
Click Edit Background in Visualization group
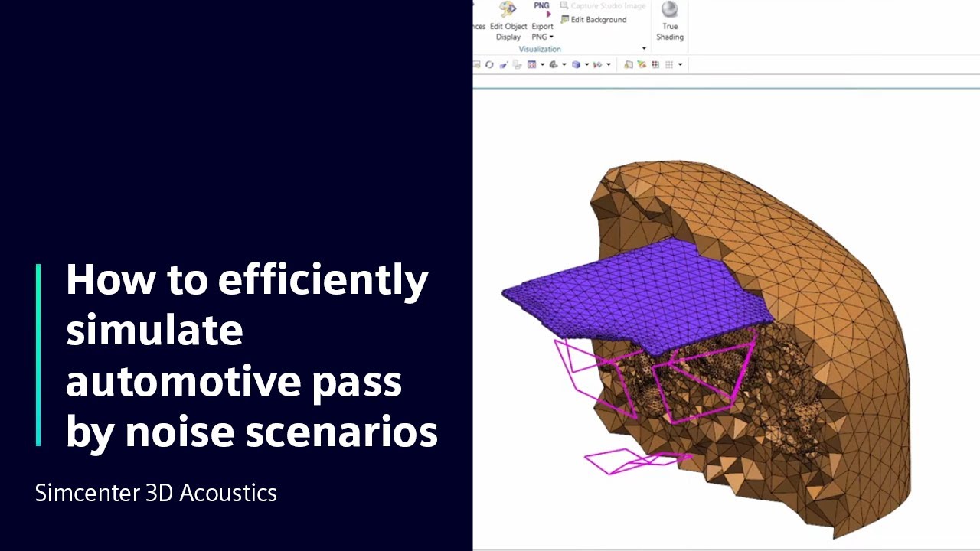(x=593, y=19)
